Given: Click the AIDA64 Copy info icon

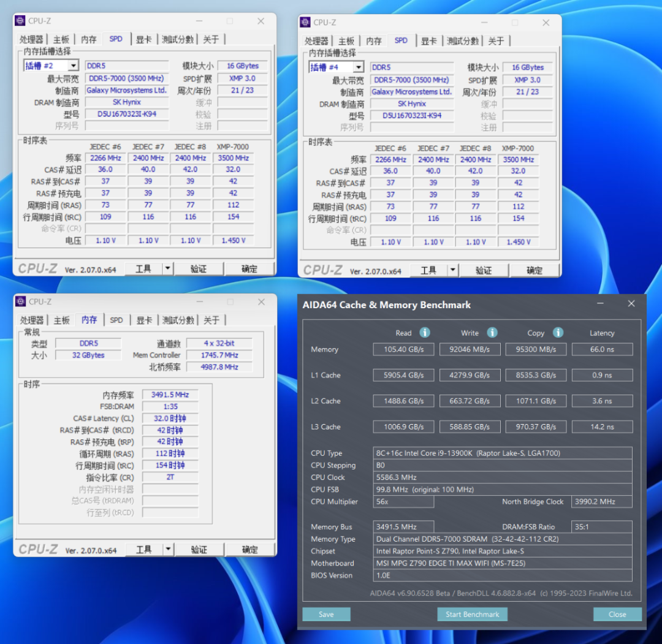Looking at the screenshot, I should tap(558, 333).
